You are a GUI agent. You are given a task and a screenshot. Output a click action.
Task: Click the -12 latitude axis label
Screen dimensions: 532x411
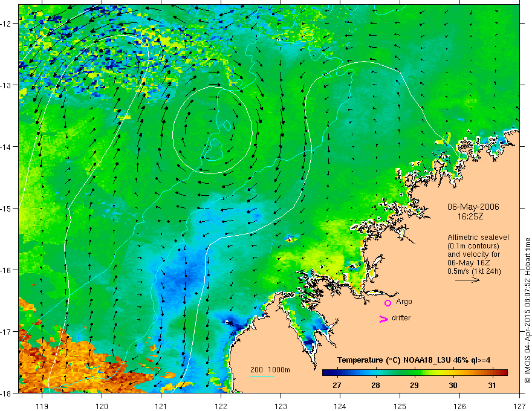pos(6,24)
